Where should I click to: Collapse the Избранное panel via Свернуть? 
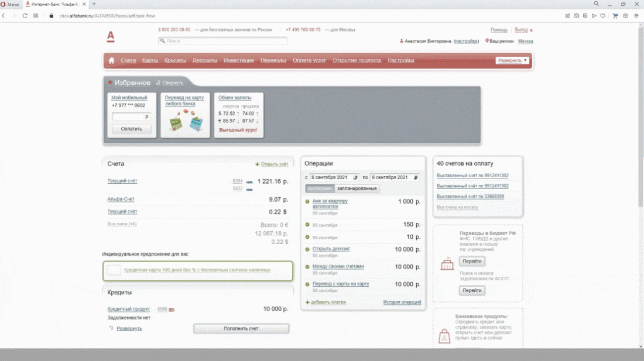click(173, 83)
